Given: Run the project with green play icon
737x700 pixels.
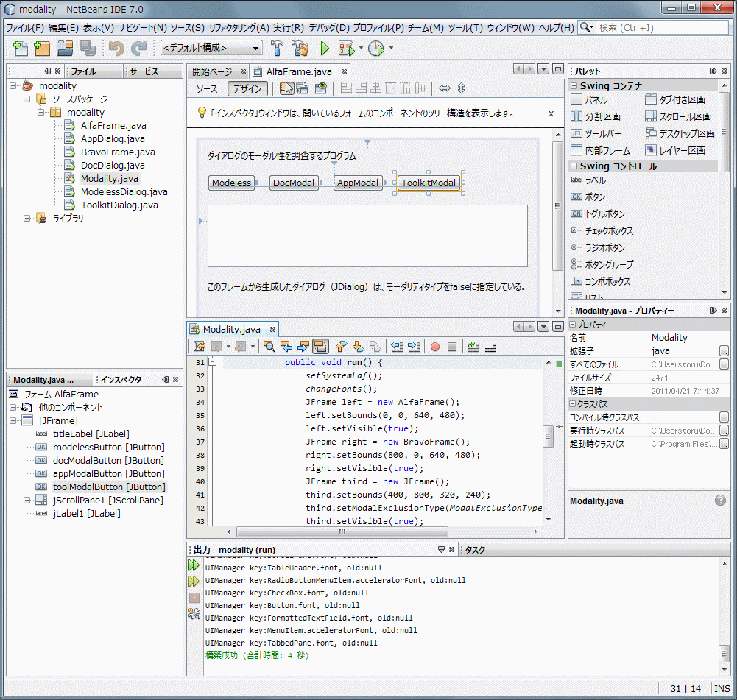Looking at the screenshot, I should [x=324, y=48].
